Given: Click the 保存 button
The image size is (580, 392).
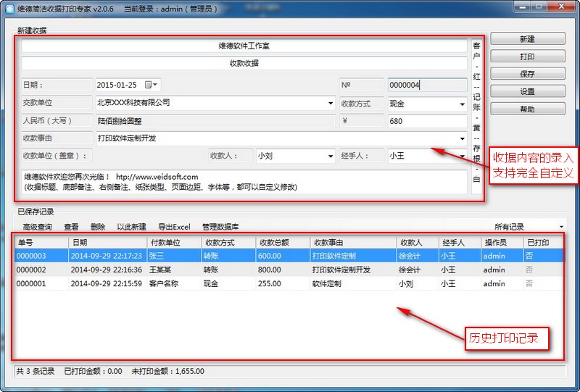Looking at the screenshot, I should (x=528, y=74).
